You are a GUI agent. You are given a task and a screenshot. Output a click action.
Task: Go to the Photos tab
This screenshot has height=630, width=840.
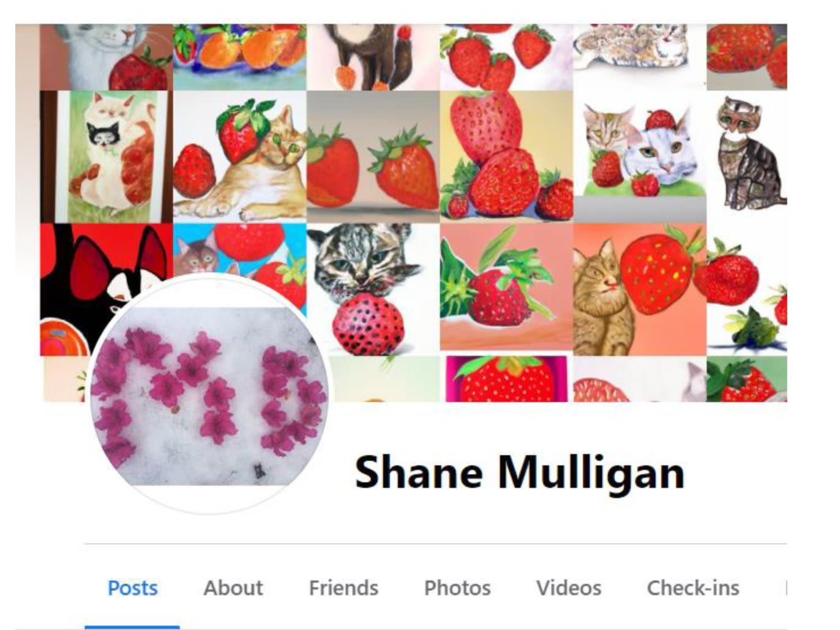click(x=457, y=588)
